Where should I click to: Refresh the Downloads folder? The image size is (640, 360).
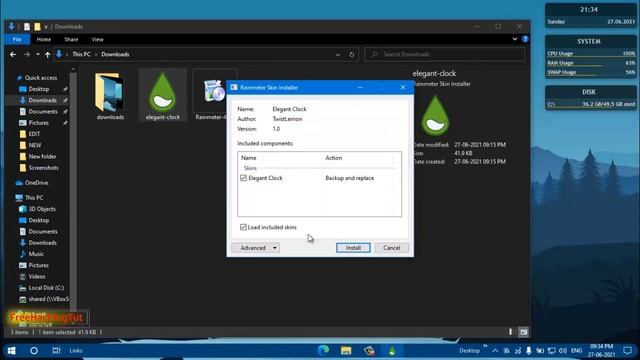351,54
